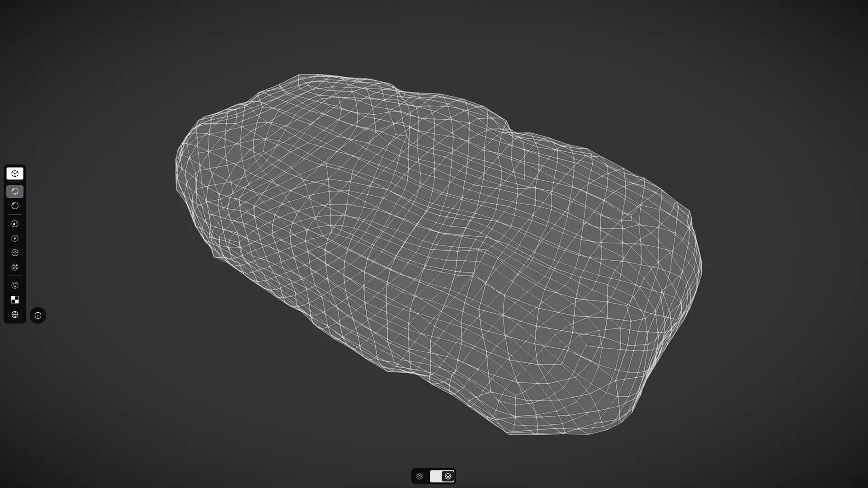This screenshot has height=488, width=868.
Task: Open the gear settings icon
Action: pos(420,476)
